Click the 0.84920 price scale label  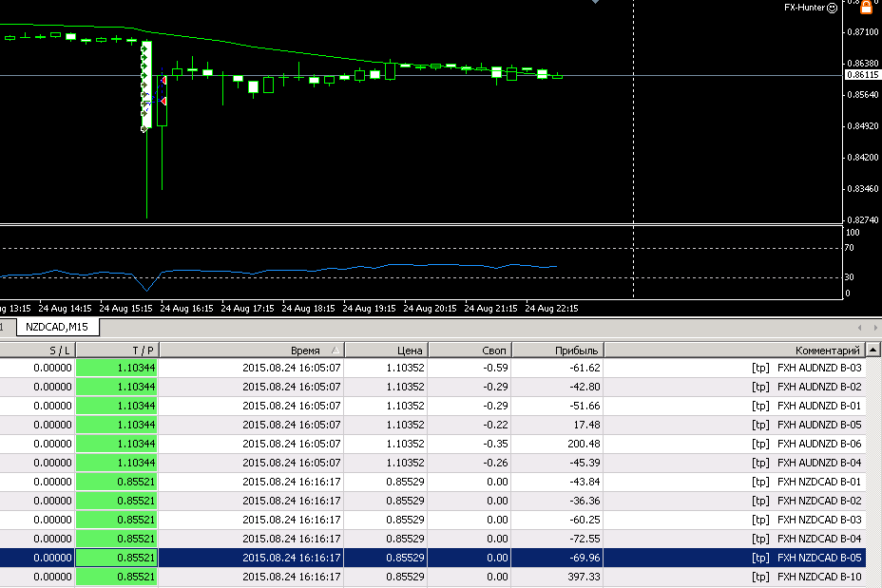point(863,126)
